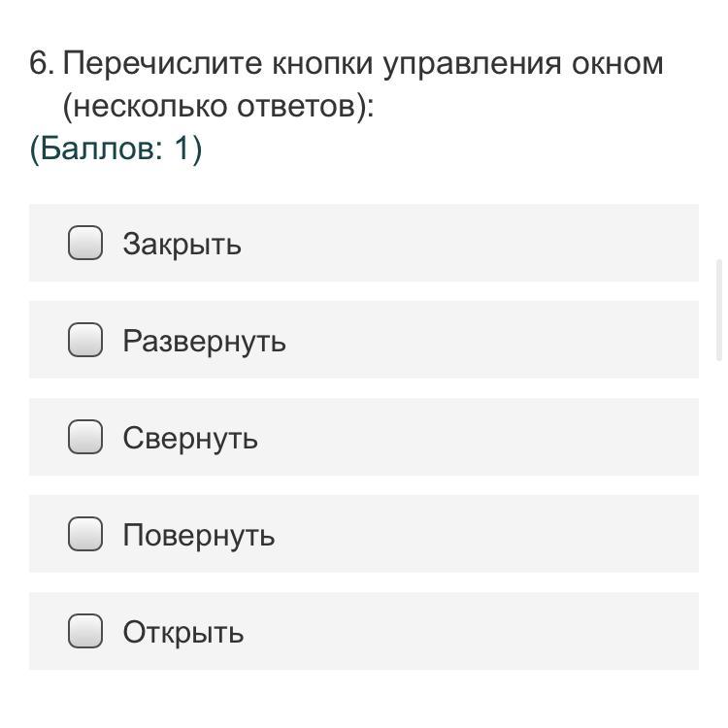The width and height of the screenshot is (728, 728).
Task: Choose the 'Повернуть' answer label text
Action: pyautogui.click(x=198, y=535)
